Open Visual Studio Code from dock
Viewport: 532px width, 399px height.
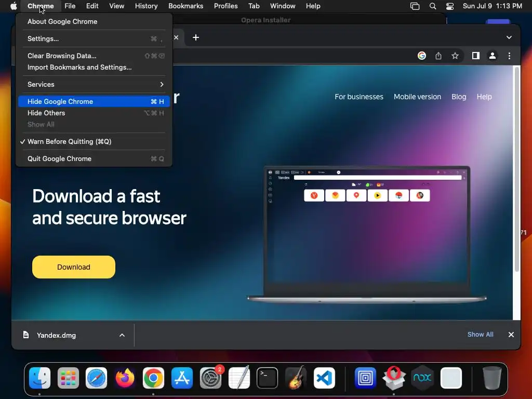[324, 378]
